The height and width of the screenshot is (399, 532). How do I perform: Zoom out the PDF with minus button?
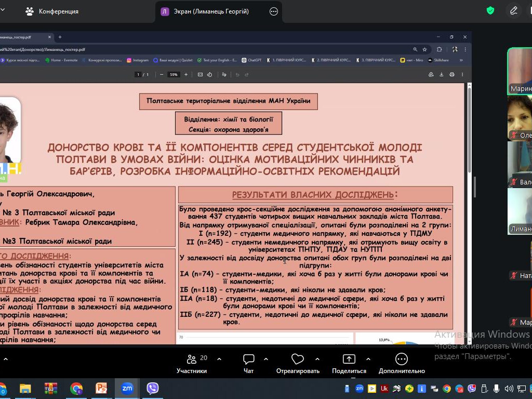(162, 75)
